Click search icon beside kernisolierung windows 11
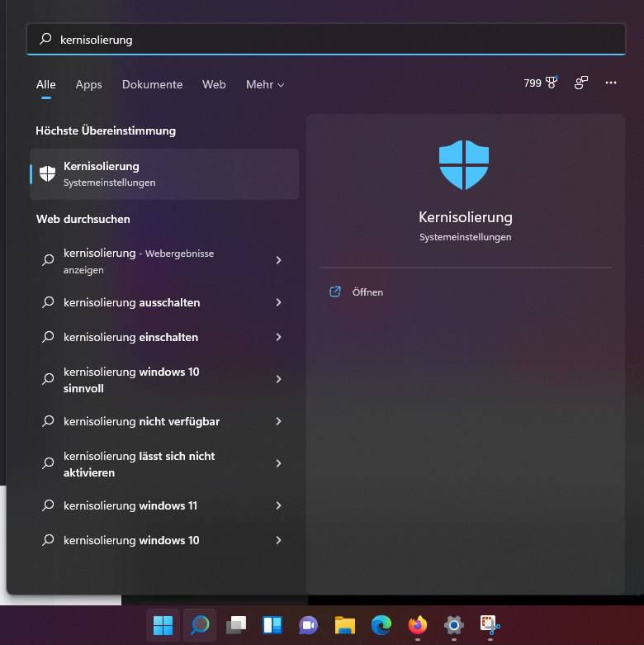644x645 pixels. click(48, 505)
